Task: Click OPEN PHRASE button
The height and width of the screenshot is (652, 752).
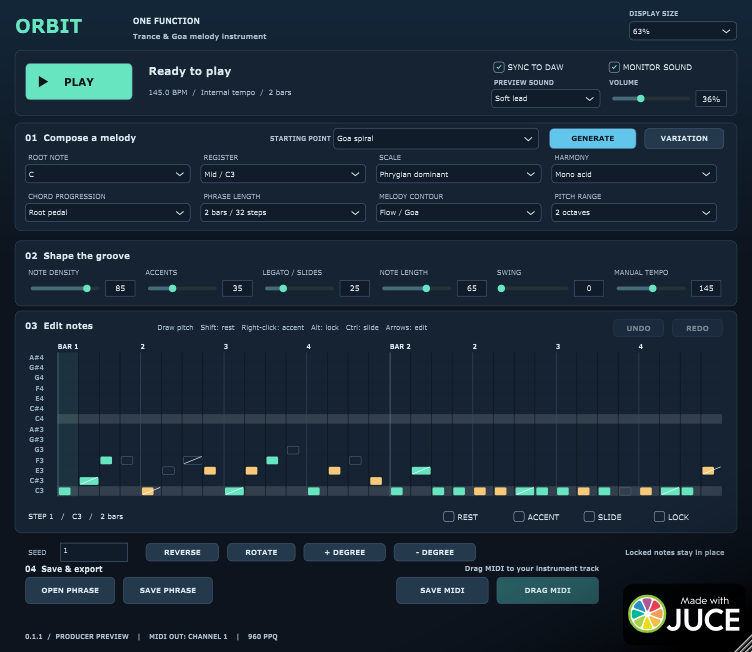Action: tap(70, 590)
